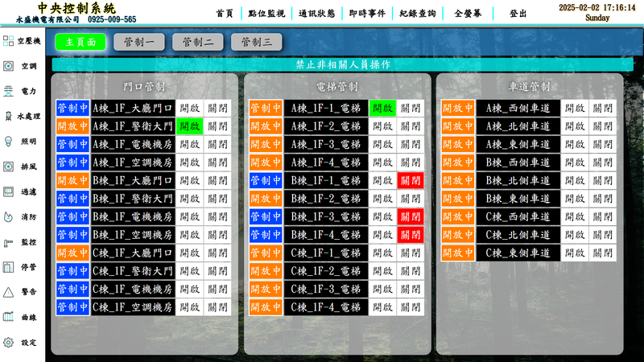Select the B棟_西側車道 label

[x=518, y=162]
